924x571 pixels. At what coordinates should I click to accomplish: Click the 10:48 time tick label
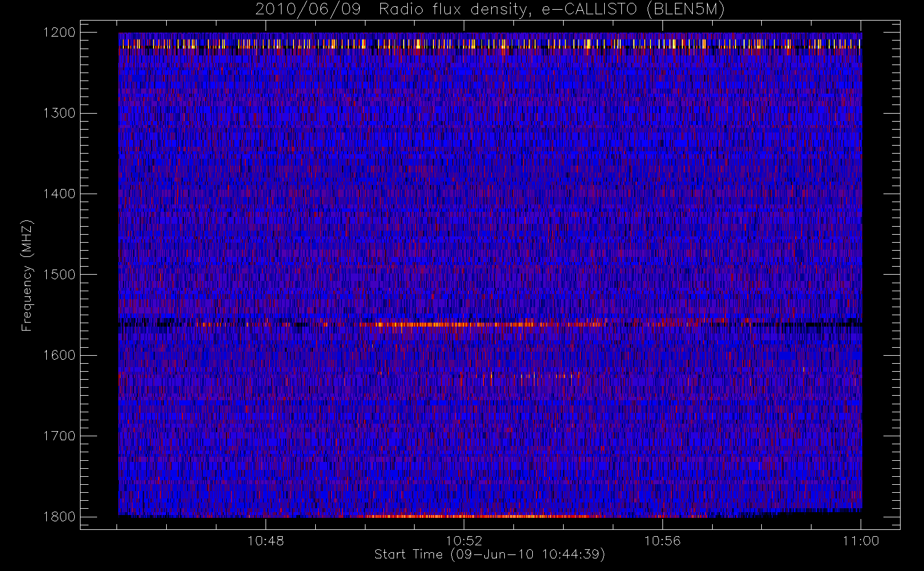click(266, 541)
